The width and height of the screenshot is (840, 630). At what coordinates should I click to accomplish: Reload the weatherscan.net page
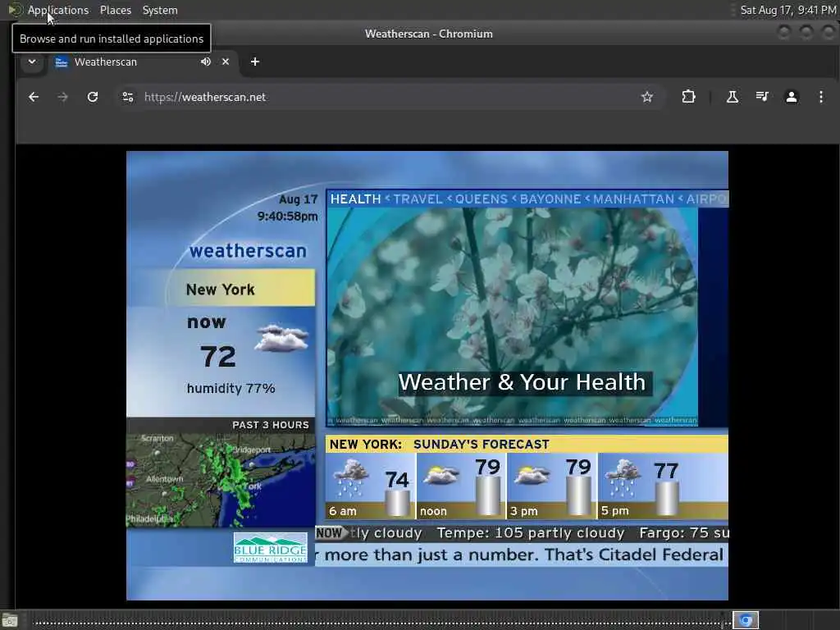click(x=93, y=97)
